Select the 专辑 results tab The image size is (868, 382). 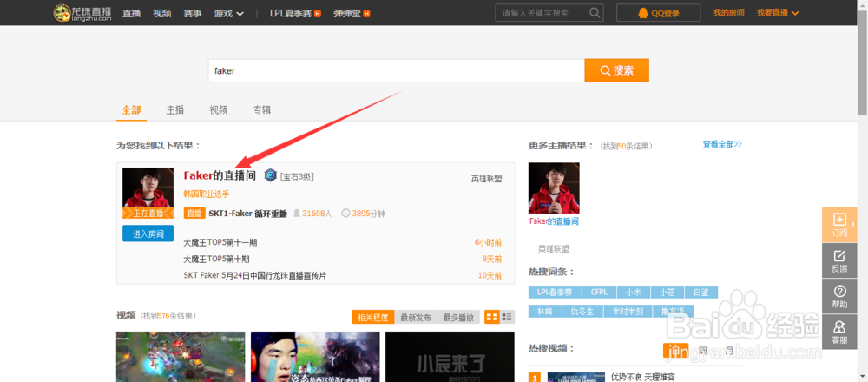[262, 109]
